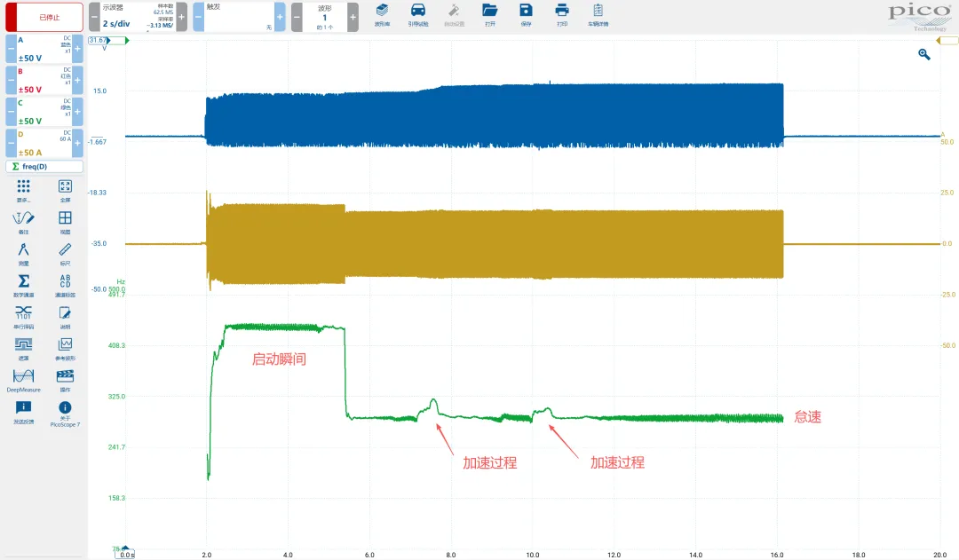Image resolution: width=959 pixels, height=560 pixels.
Task: Open Channel A ±50 V settings
Action: point(44,50)
